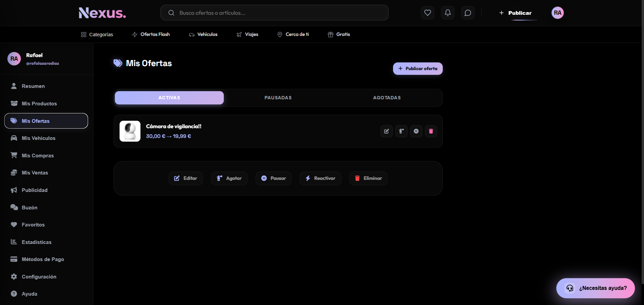The image size is (644, 305).
Task: Open the ¿Necesitas ayuda? chat widget
Action: pyautogui.click(x=596, y=288)
